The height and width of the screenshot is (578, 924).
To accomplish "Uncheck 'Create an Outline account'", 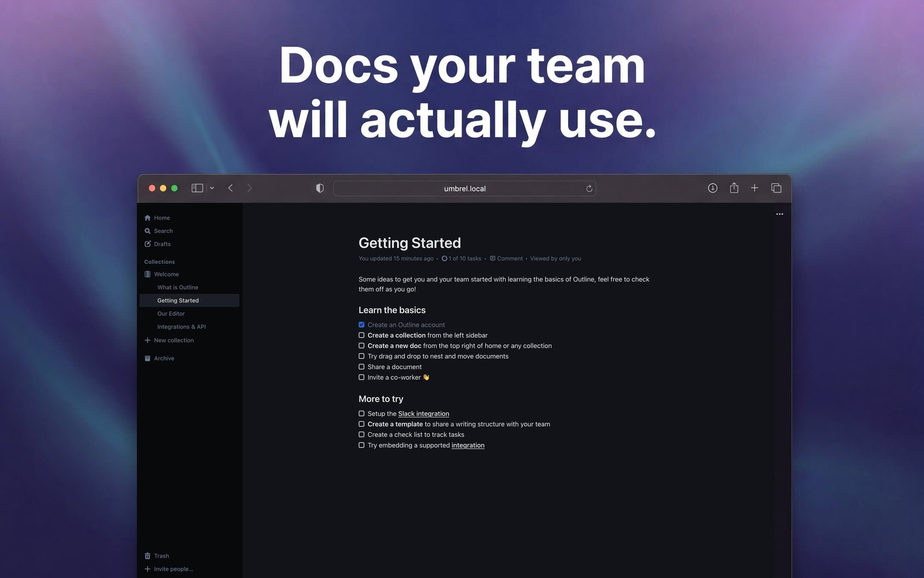I will point(361,325).
